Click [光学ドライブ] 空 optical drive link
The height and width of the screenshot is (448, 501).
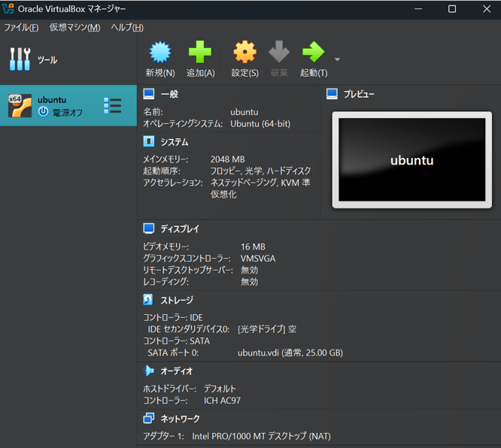[x=267, y=329]
